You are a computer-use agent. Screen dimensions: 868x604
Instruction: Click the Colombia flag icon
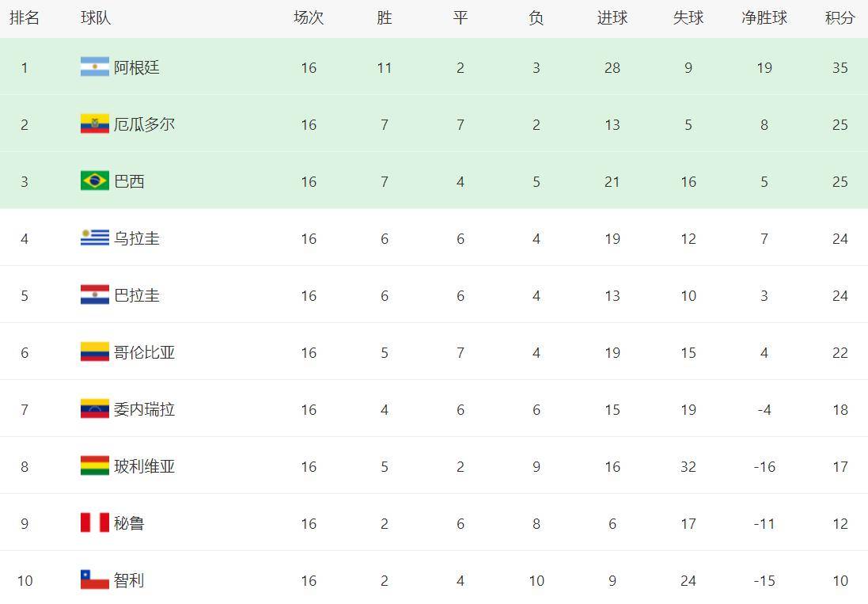pyautogui.click(x=95, y=352)
